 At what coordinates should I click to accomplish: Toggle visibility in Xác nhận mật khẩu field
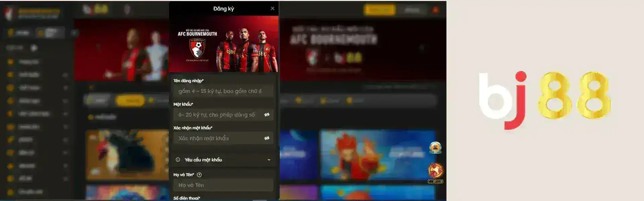point(267,138)
